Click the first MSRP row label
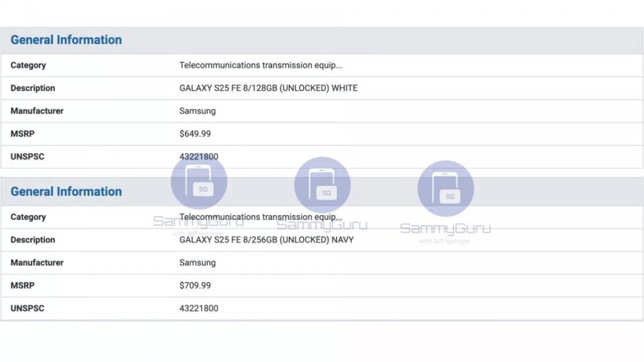 point(23,134)
